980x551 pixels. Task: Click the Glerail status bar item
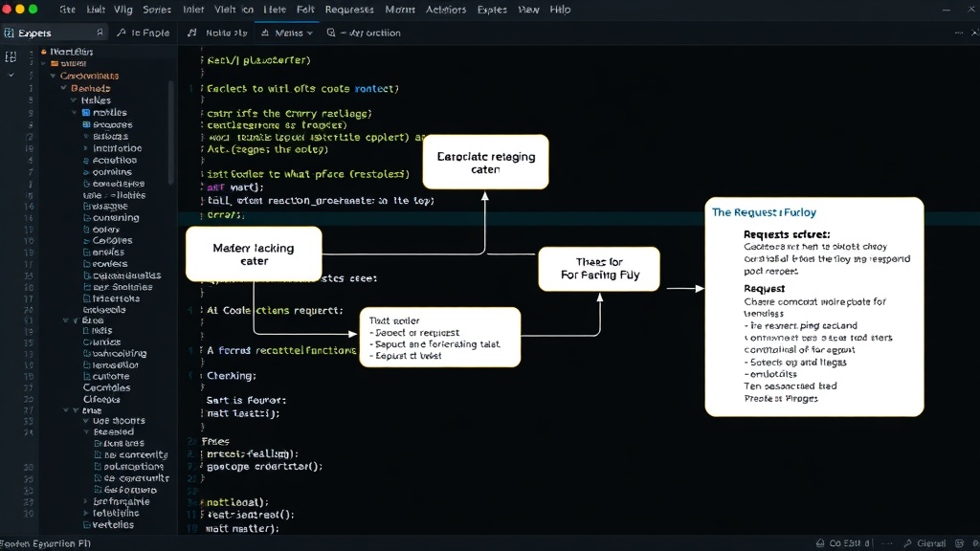point(931,543)
